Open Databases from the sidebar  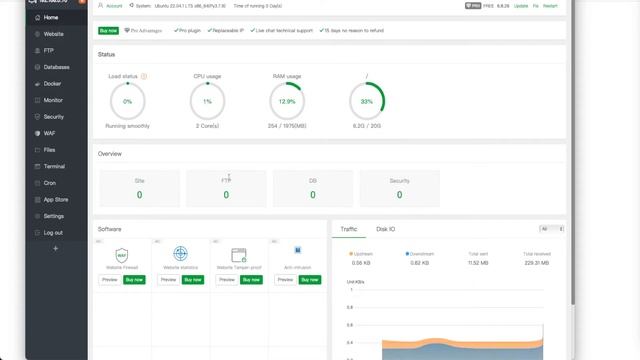(x=56, y=67)
